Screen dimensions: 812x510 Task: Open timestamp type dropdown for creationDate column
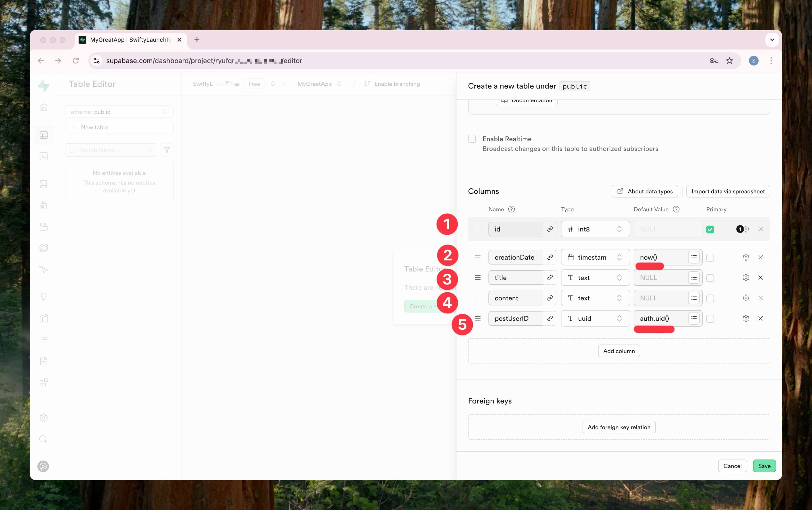(x=595, y=257)
